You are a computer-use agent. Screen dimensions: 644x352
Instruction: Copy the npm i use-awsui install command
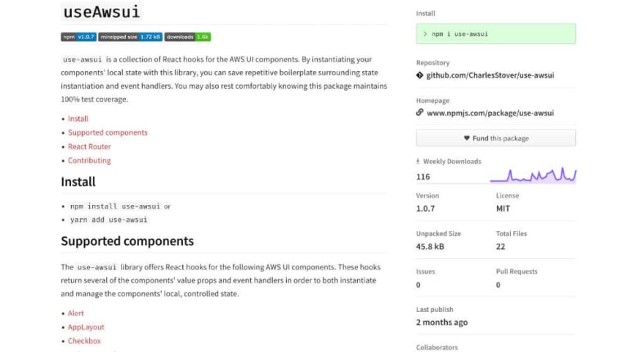tap(495, 34)
